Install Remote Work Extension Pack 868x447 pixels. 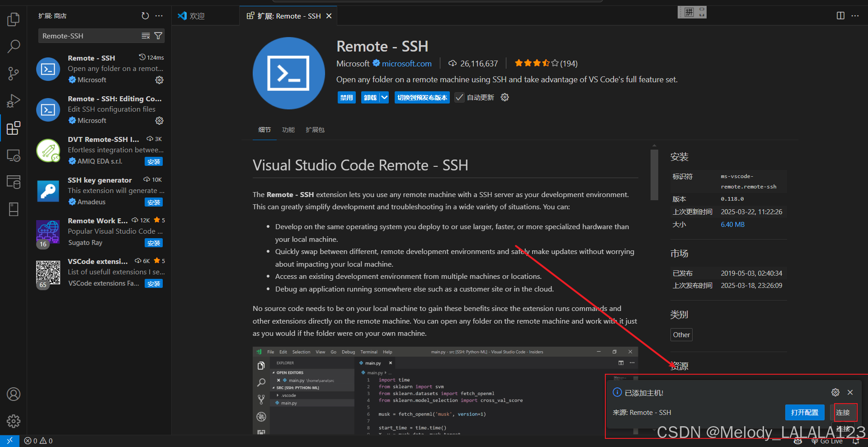(x=154, y=243)
